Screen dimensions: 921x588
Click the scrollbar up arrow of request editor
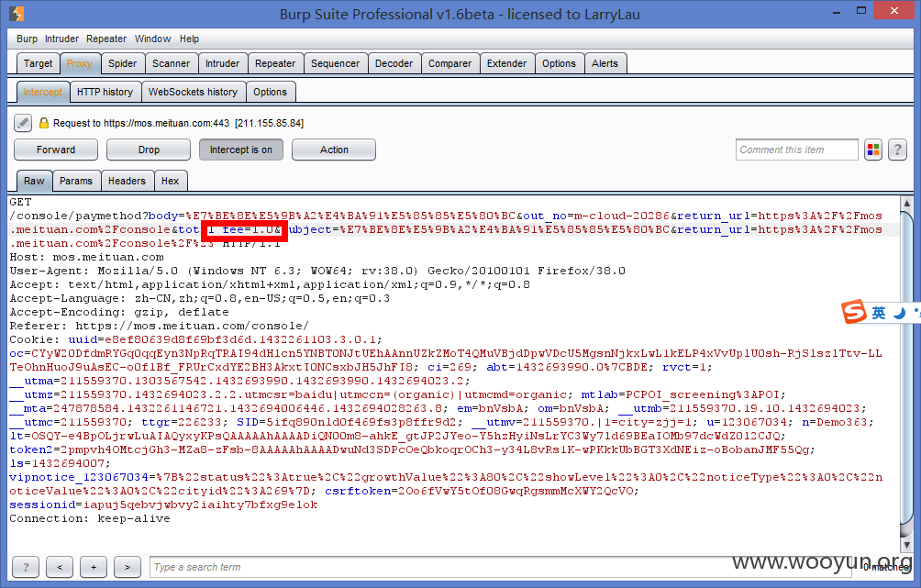pyautogui.click(x=906, y=203)
